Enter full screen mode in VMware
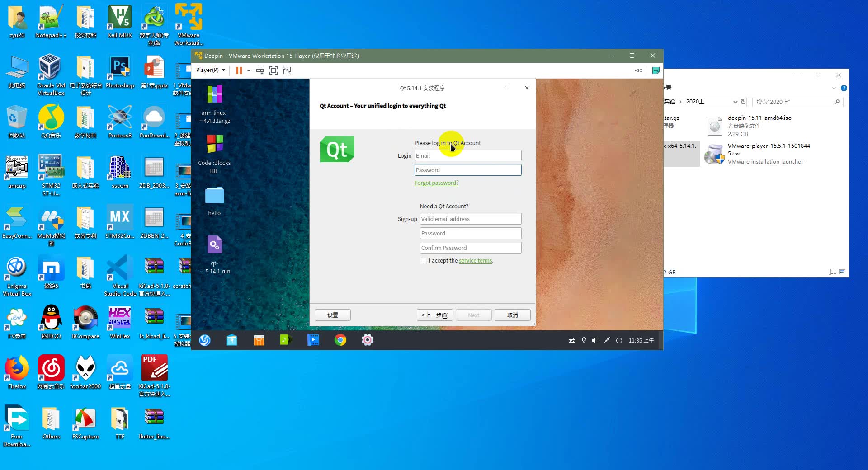Viewport: 868px width, 470px height. [273, 70]
